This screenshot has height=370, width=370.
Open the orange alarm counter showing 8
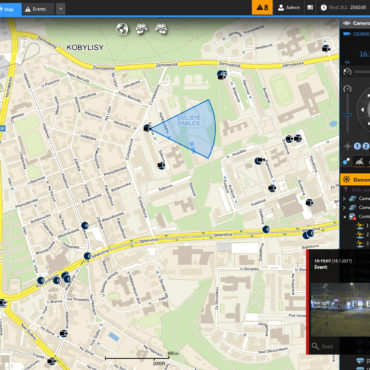click(x=262, y=7)
